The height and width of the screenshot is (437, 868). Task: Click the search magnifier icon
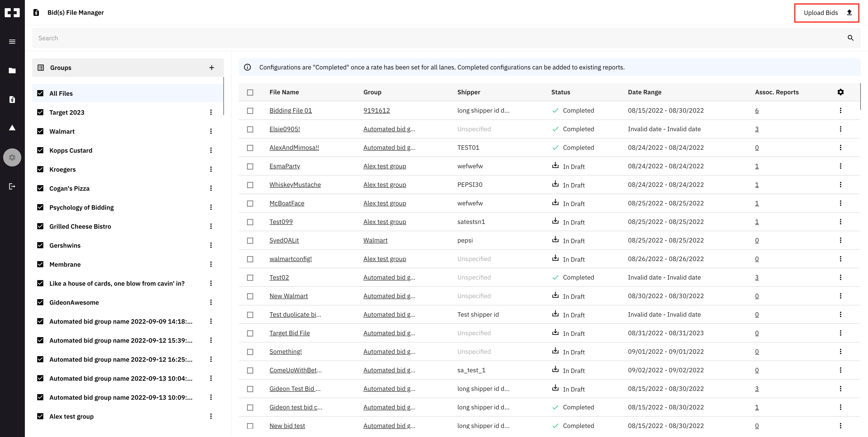[851, 38]
